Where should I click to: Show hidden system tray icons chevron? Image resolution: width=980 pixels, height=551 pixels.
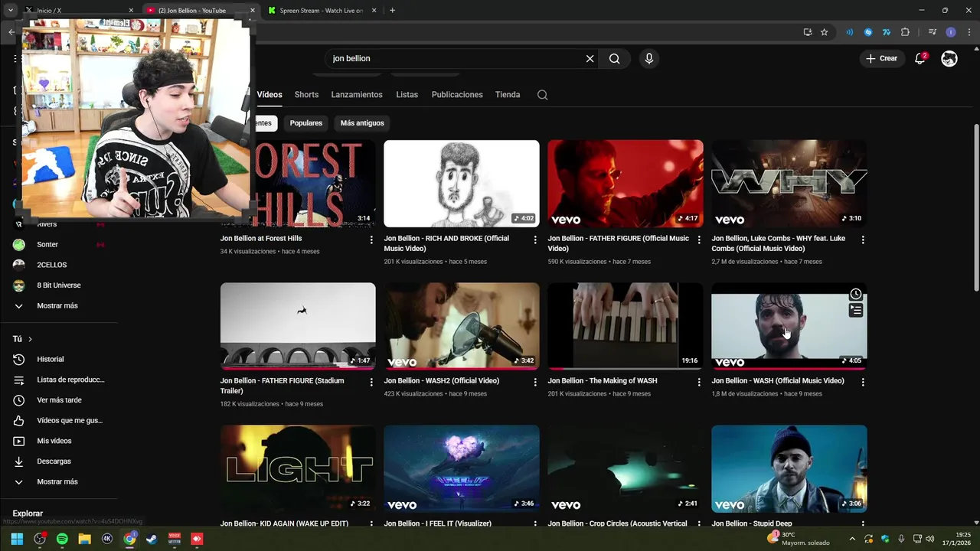pos(852,539)
